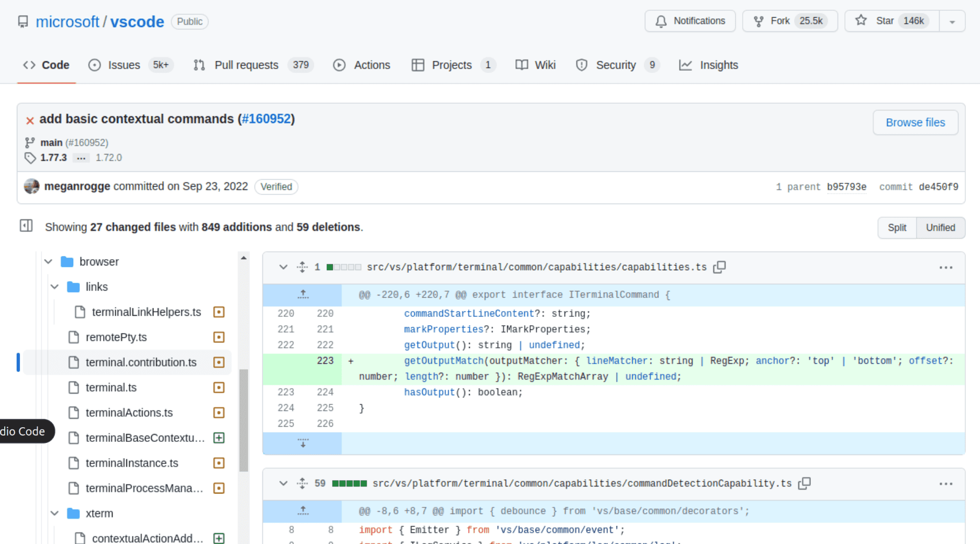Collapse the browser folder in tree

pos(49,262)
